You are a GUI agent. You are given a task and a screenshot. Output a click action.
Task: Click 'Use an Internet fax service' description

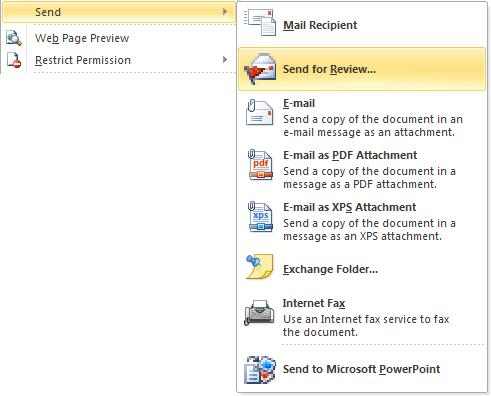[366, 325]
